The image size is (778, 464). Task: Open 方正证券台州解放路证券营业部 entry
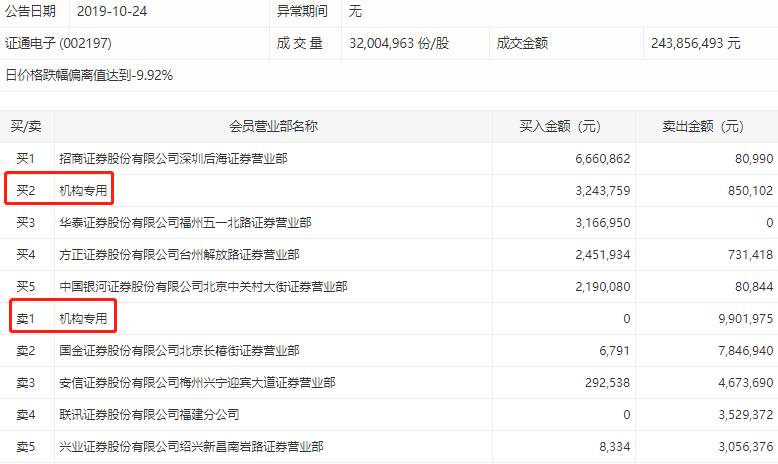(x=179, y=255)
